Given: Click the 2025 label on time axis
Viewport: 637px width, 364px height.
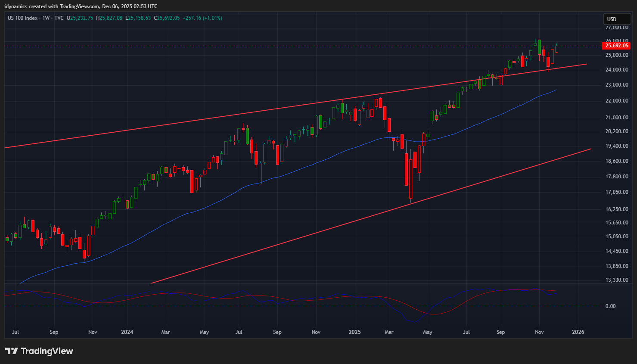Looking at the screenshot, I should (354, 332).
